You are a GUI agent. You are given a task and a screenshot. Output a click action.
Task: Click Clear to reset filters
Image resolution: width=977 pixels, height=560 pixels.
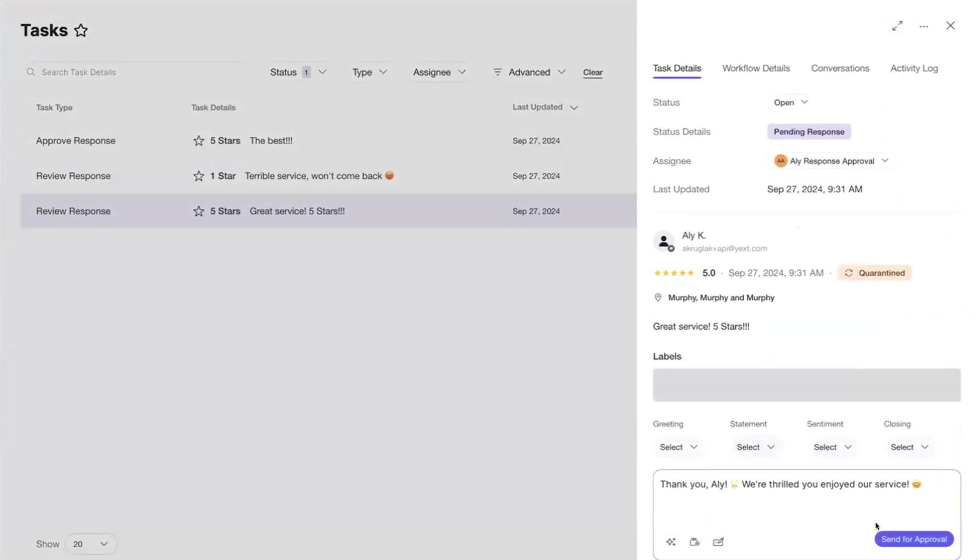tap(592, 72)
